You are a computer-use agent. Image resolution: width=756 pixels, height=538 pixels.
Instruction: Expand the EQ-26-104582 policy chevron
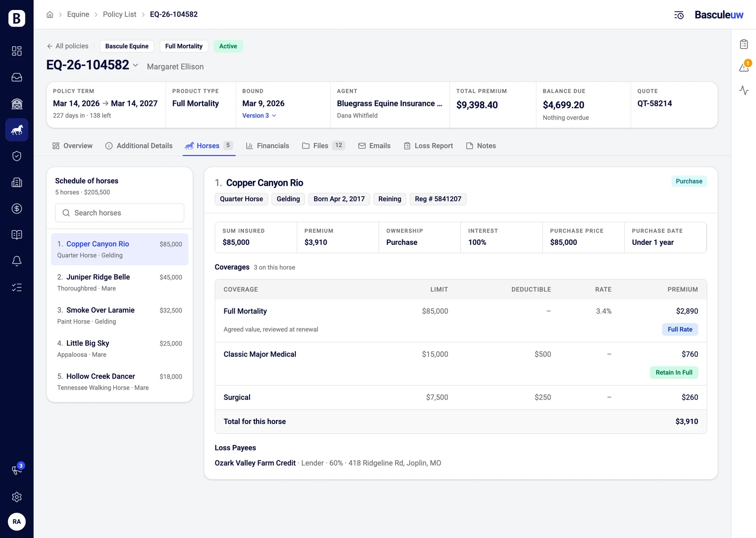tap(135, 65)
